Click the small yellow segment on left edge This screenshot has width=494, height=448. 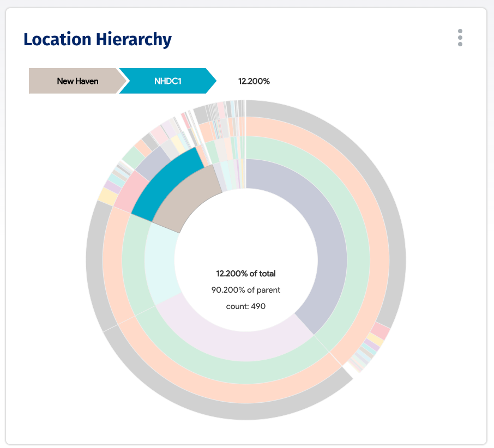pos(108,197)
